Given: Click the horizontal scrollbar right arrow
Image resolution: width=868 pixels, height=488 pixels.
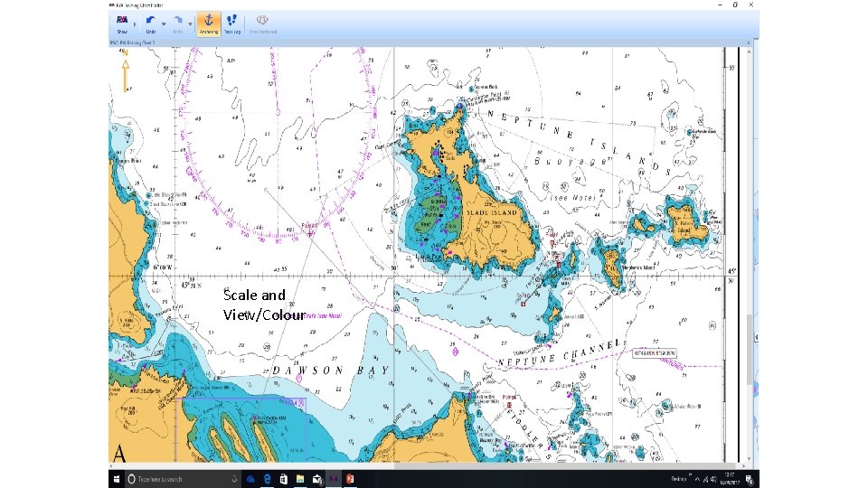Looking at the screenshot, I should tap(743, 466).
